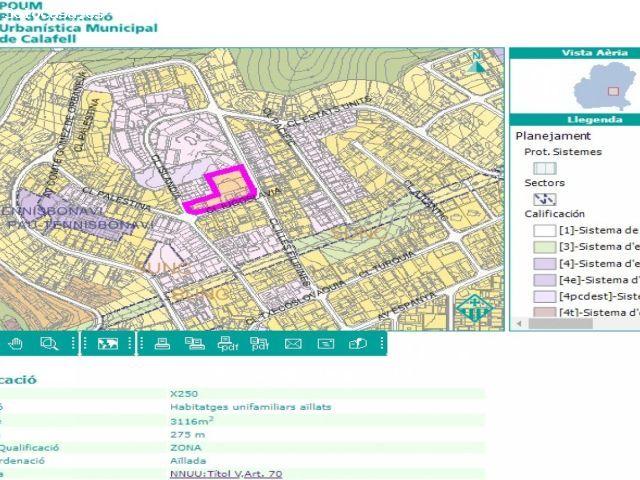Click the second PDF export icon

tap(260, 344)
